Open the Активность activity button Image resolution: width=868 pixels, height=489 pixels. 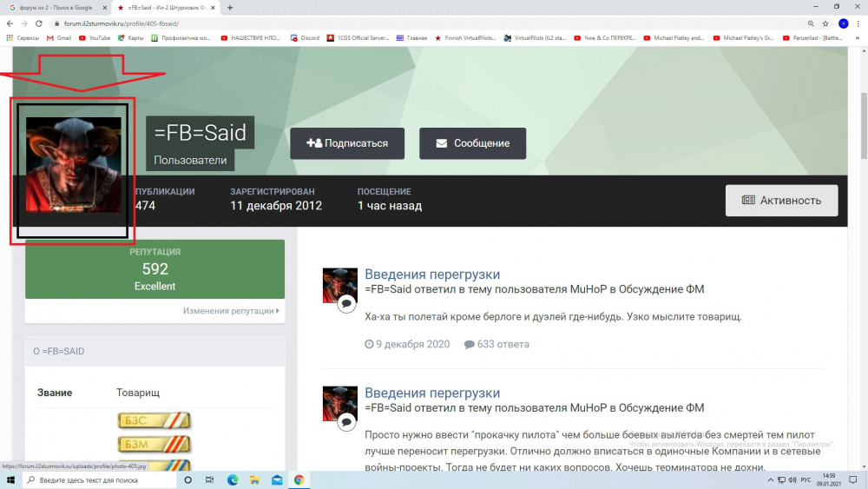coord(782,201)
